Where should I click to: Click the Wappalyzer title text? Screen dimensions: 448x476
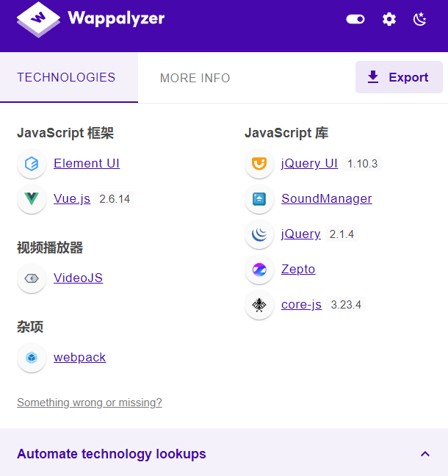click(116, 18)
